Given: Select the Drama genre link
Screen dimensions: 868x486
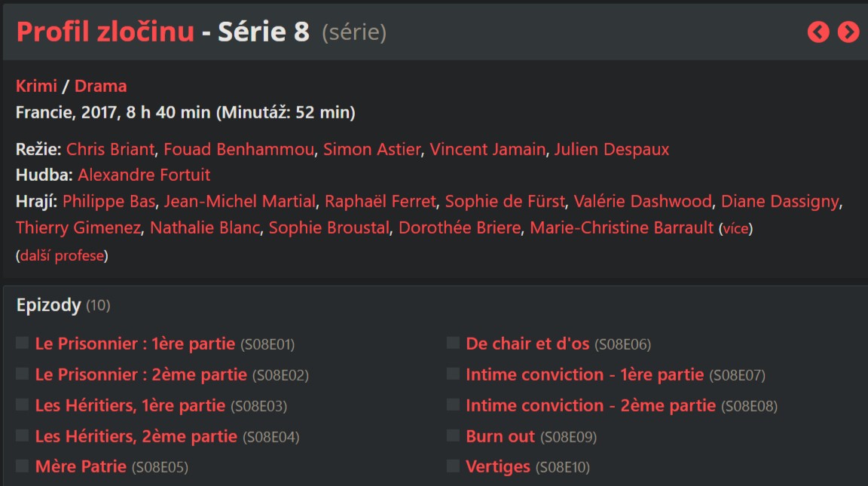Looking at the screenshot, I should tap(100, 86).
